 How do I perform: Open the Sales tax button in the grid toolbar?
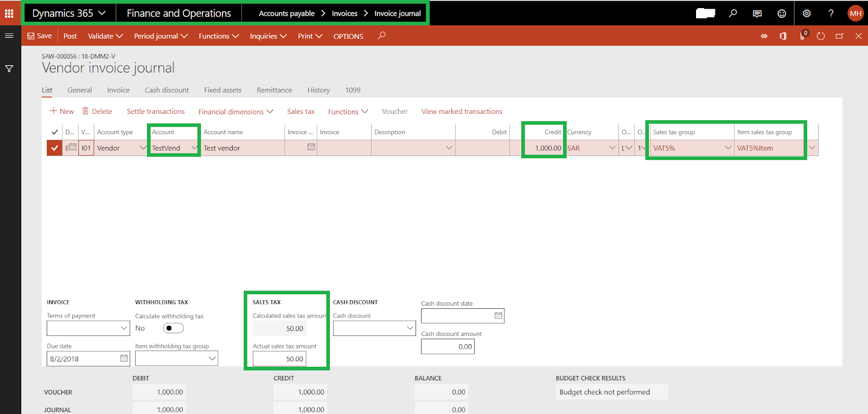[301, 111]
